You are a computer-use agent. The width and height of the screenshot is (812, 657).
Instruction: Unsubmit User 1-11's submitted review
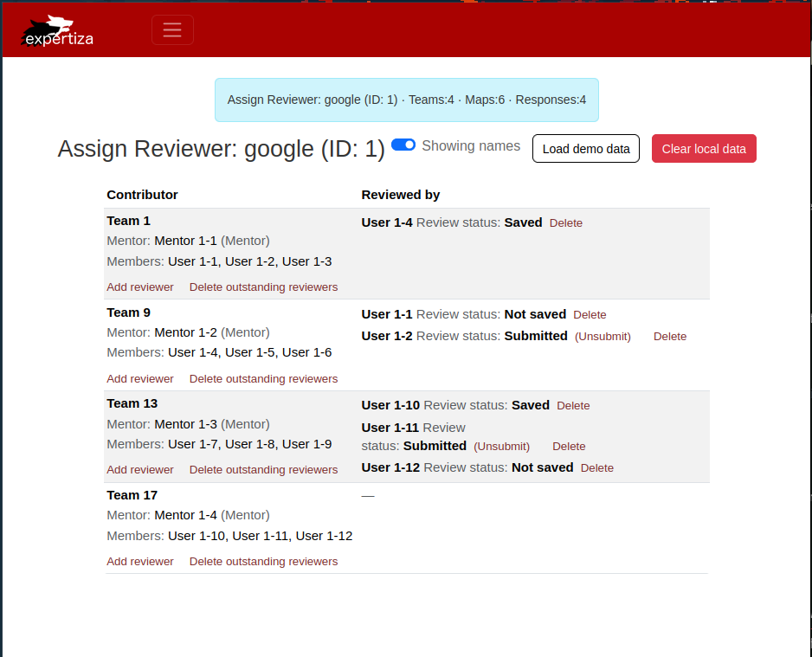pyautogui.click(x=501, y=447)
